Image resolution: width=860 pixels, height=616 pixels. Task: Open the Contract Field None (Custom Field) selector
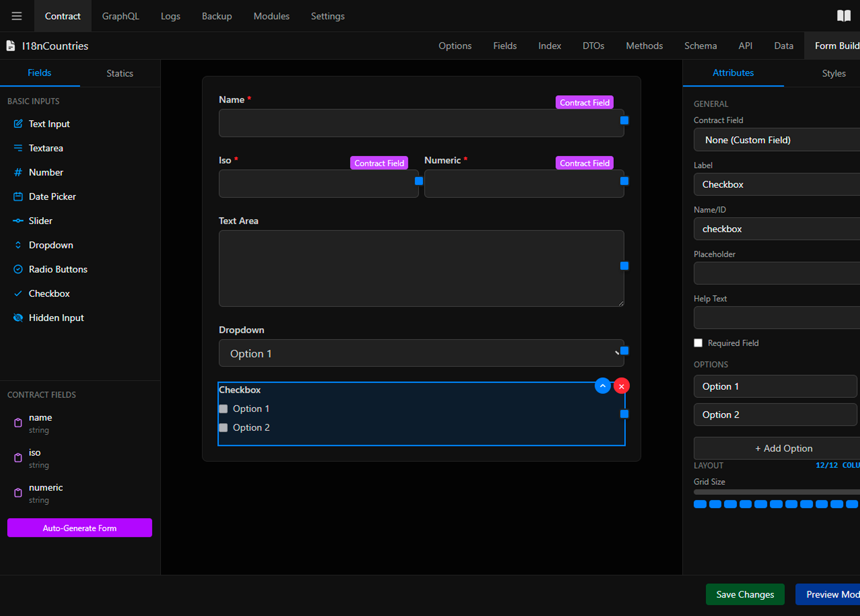pyautogui.click(x=777, y=140)
